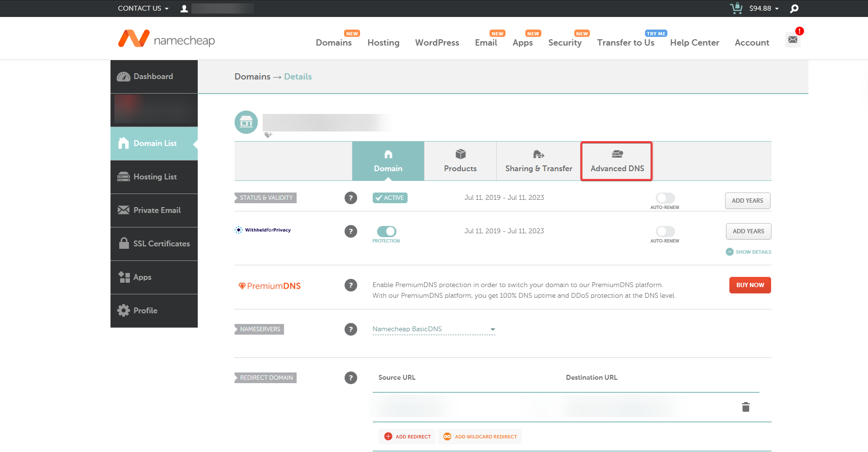
Task: Expand the Contact Us dropdown
Action: click(x=143, y=8)
